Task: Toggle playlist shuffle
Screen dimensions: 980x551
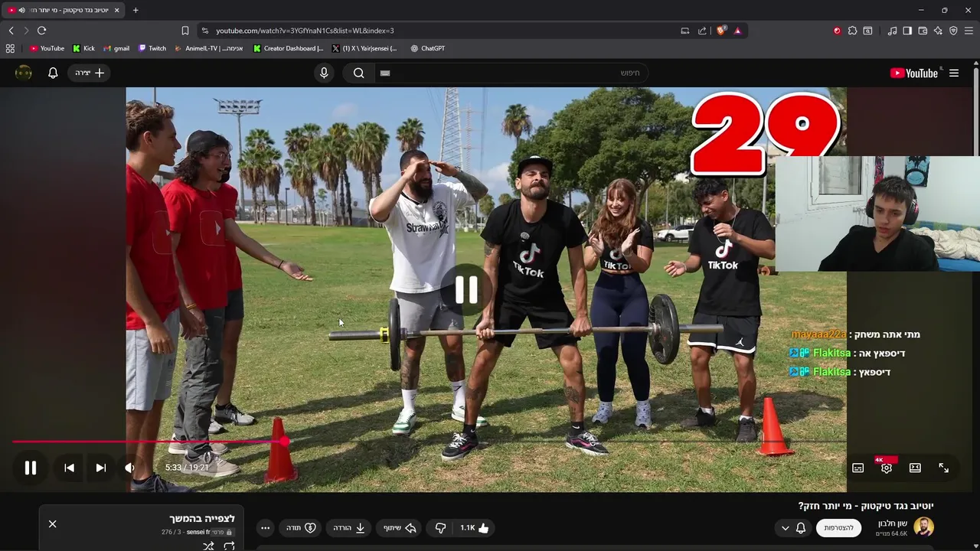Action: (208, 546)
